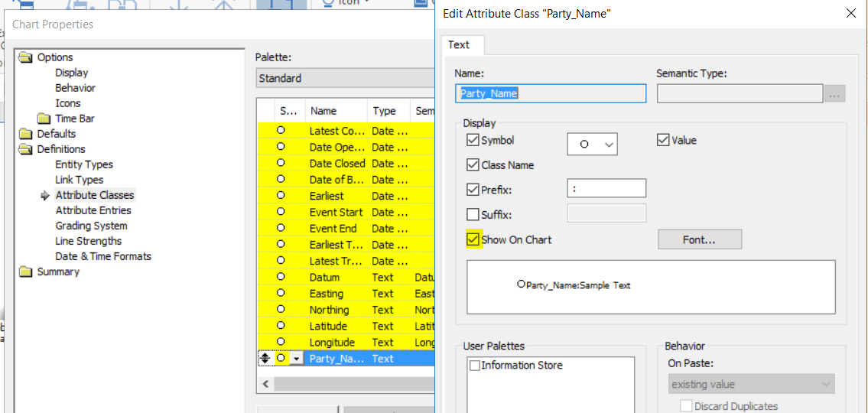Select the Latest Tr... row
868x413 pixels.
(346, 261)
